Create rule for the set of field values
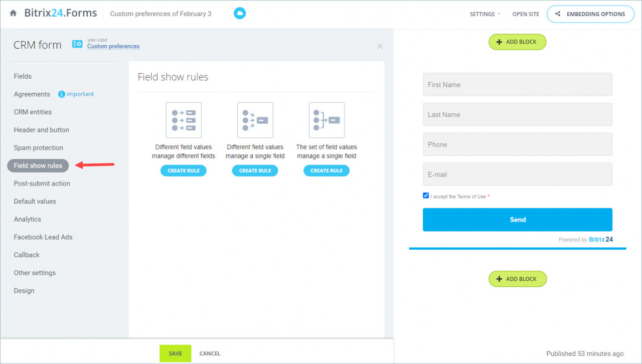The width and height of the screenshot is (642, 364). click(327, 170)
